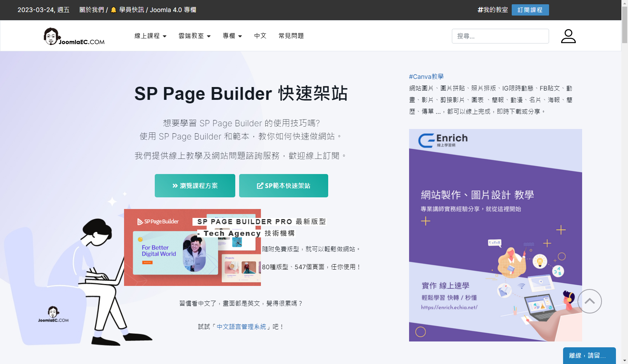The width and height of the screenshot is (628, 364).
Task: Expand the 雲端教室 dropdown menu
Action: pyautogui.click(x=194, y=36)
